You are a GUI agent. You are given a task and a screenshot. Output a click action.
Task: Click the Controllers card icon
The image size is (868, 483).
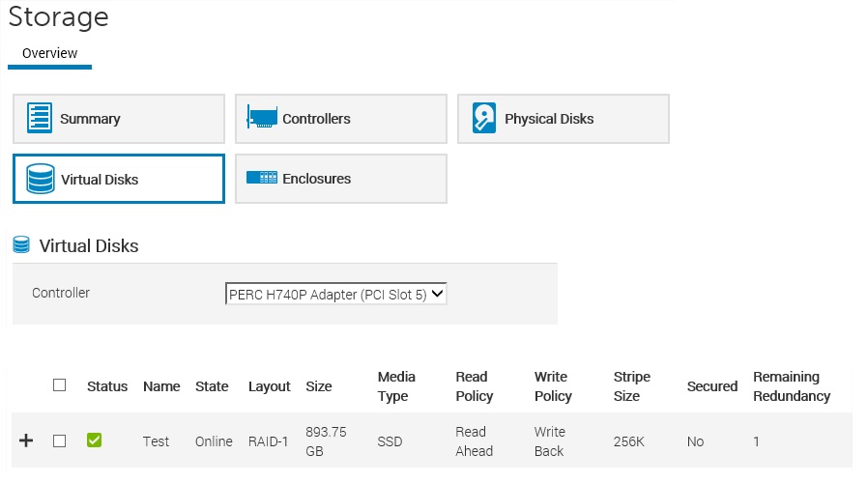[262, 118]
